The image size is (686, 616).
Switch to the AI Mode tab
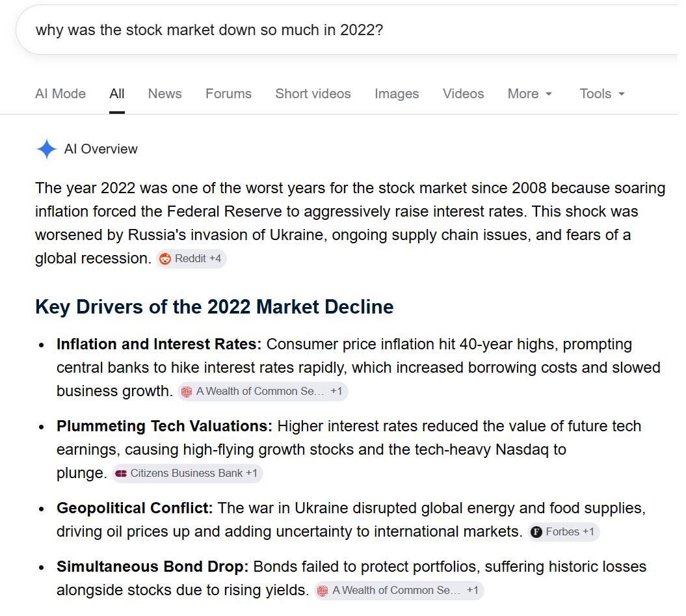pos(60,94)
